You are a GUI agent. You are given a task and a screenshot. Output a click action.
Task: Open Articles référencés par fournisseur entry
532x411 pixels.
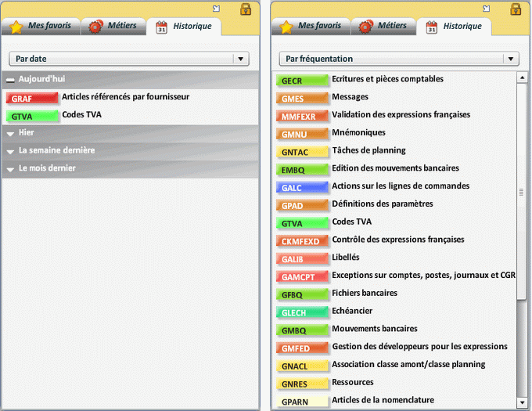[125, 97]
